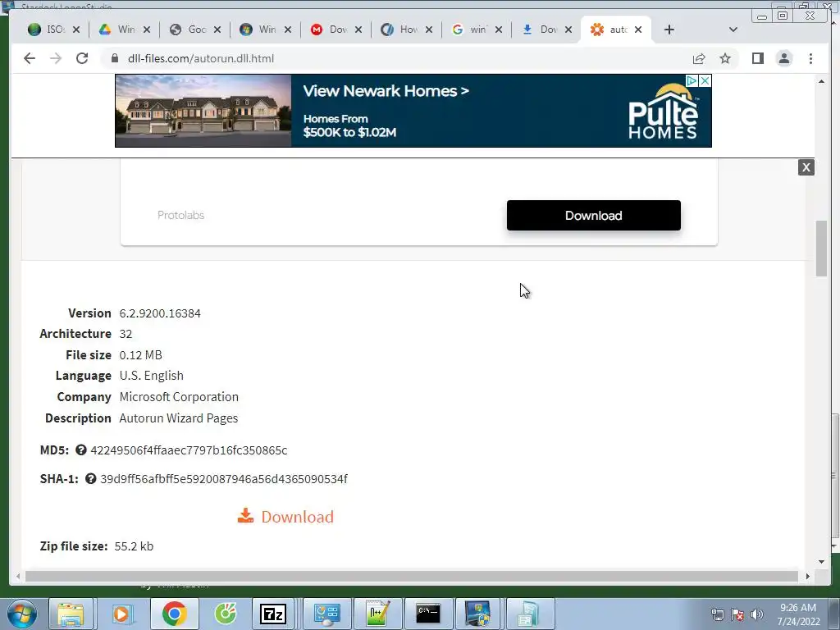Close the ISO tab
The width and height of the screenshot is (840, 630).
76,30
